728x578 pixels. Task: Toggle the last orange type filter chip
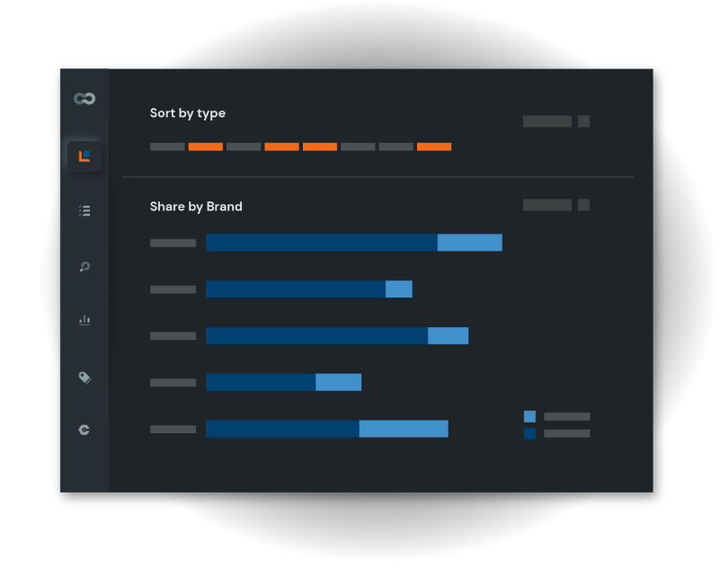coord(434,147)
